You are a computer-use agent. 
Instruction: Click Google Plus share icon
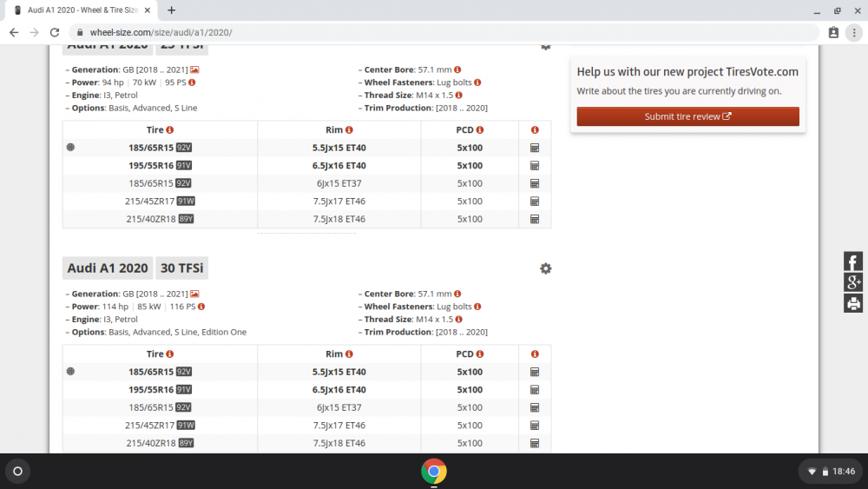pyautogui.click(x=852, y=282)
